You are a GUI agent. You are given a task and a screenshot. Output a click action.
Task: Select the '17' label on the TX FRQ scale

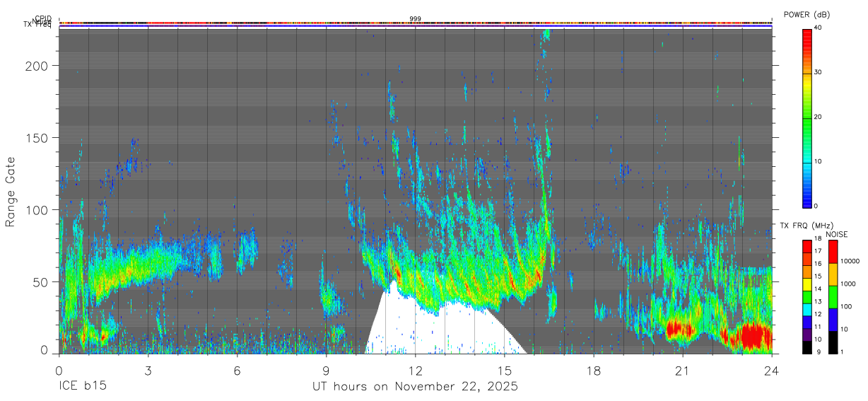coord(818,251)
